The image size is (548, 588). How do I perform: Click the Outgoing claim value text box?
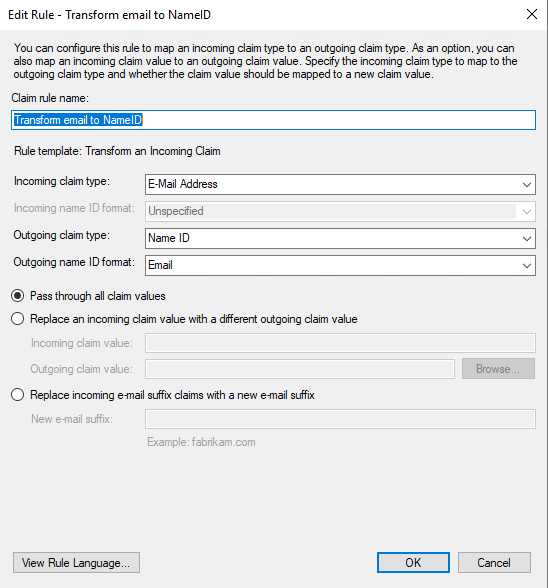pyautogui.click(x=300, y=369)
